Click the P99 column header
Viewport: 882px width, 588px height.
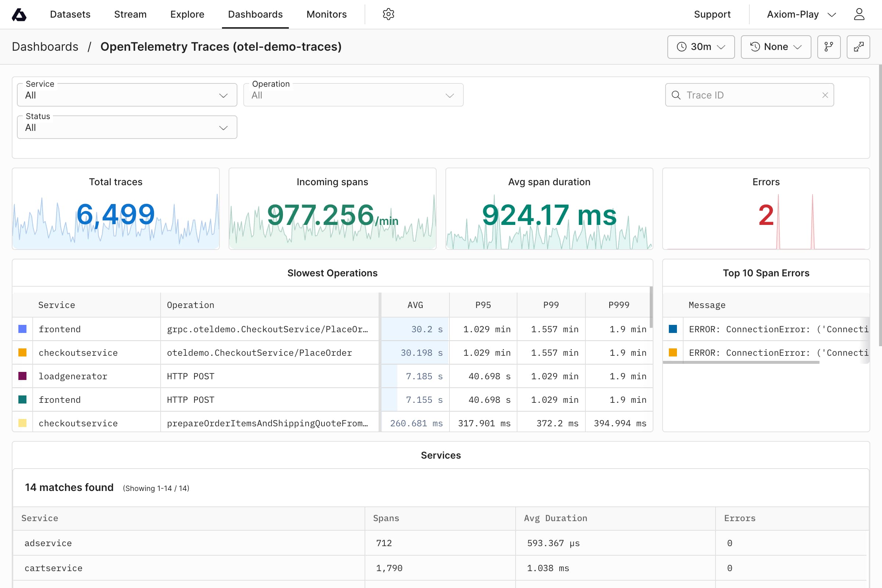551,305
